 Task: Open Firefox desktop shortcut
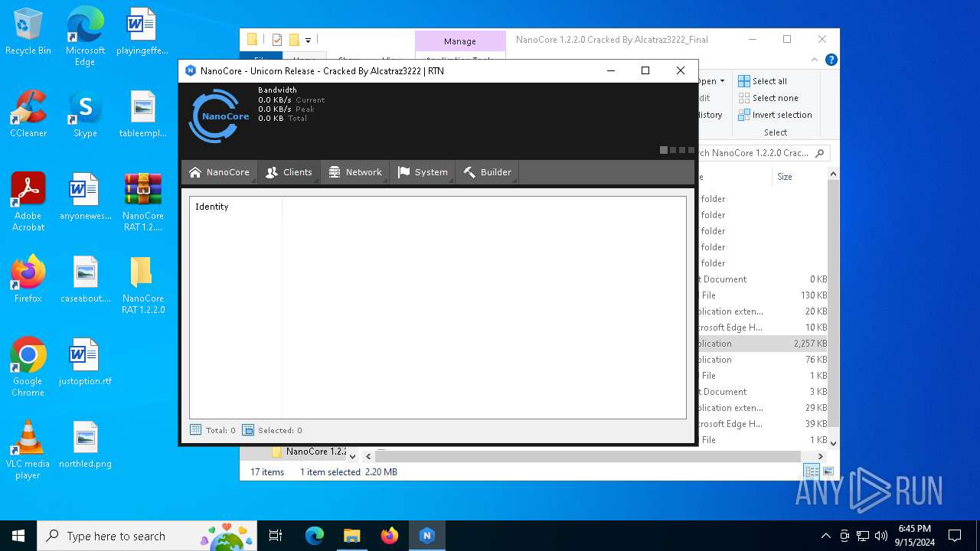coord(28,280)
